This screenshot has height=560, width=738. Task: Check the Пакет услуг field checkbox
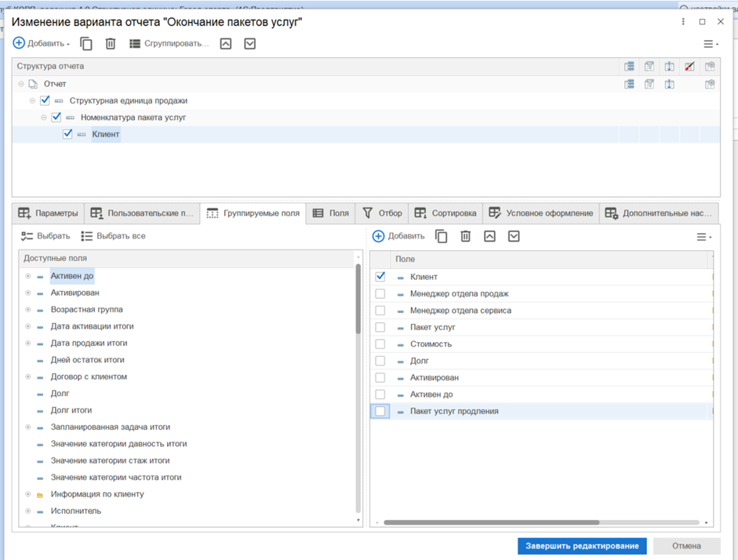(x=380, y=327)
